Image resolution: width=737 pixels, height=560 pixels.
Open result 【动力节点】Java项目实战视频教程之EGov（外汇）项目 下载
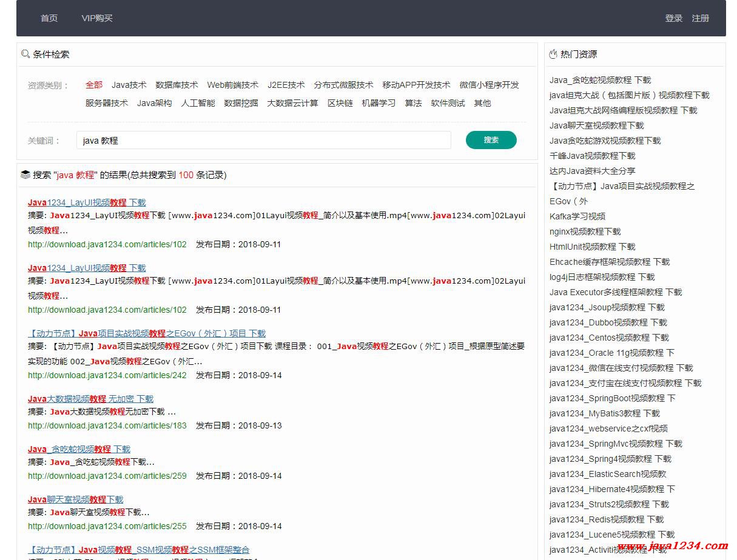pyautogui.click(x=147, y=333)
